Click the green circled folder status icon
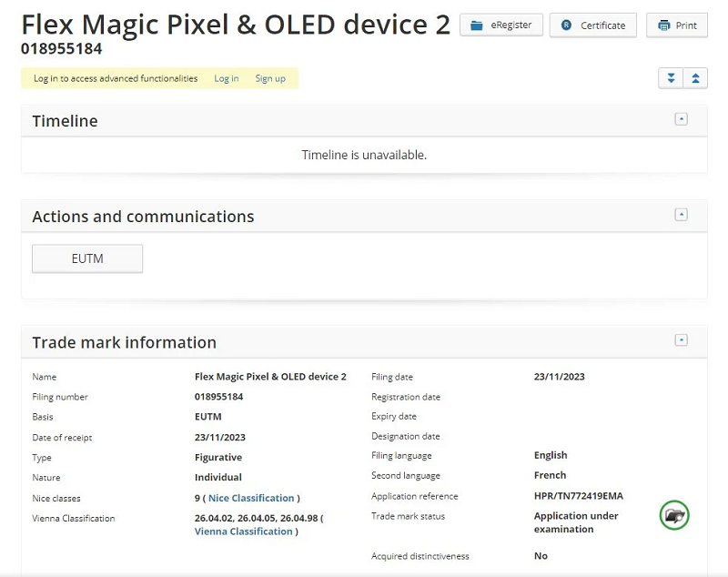The height and width of the screenshot is (577, 728). coord(674,515)
